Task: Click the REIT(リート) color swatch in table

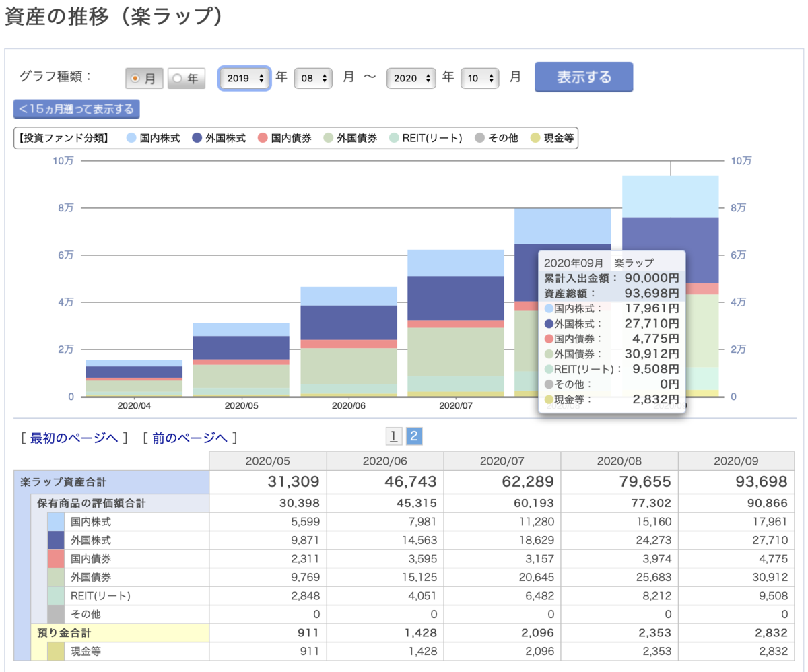Action: pos(55,596)
